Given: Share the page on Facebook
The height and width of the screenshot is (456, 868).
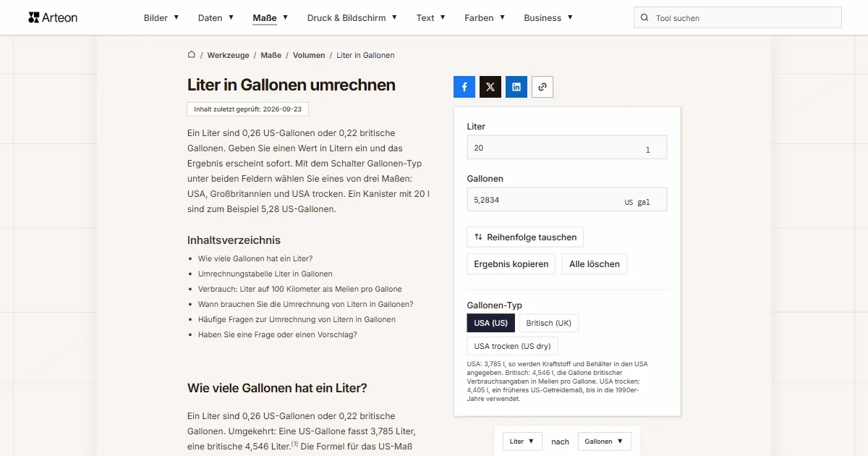Looking at the screenshot, I should pos(464,87).
